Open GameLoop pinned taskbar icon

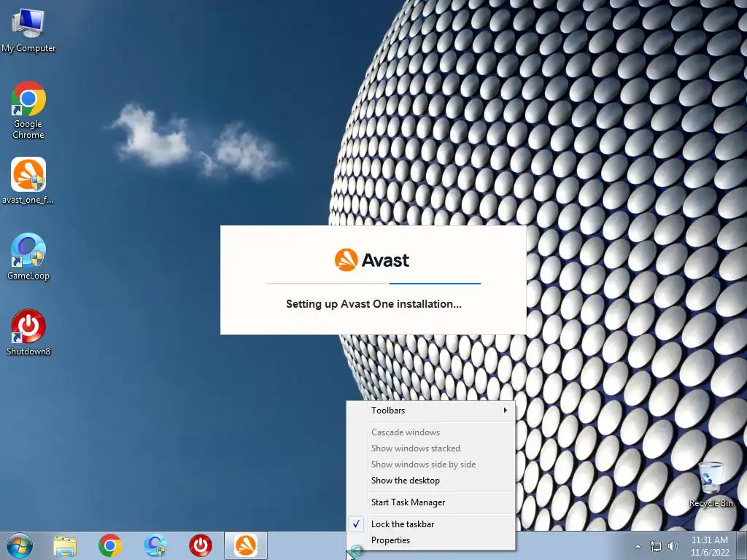tap(155, 545)
